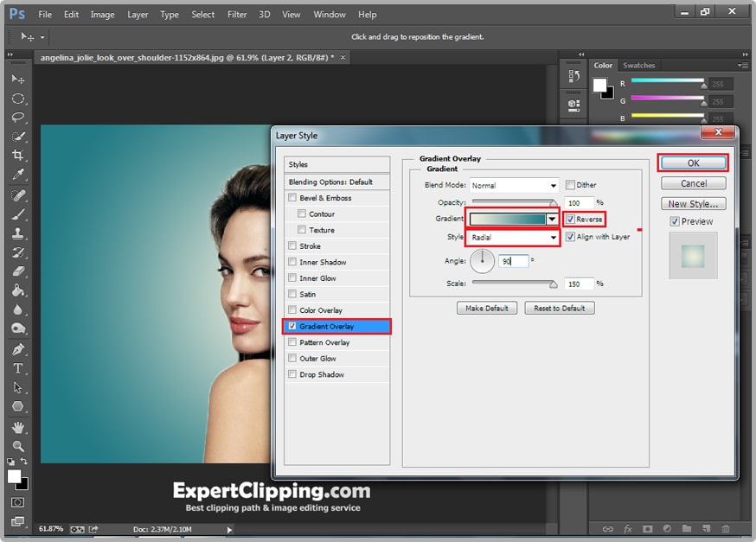Disable the Preview checkbox
This screenshot has width=756, height=542.
(x=673, y=220)
